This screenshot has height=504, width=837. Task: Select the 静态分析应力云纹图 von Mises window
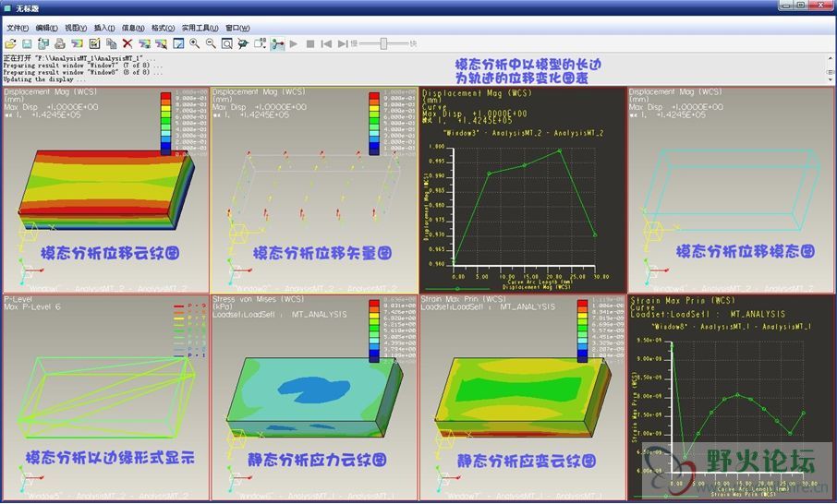314,397
